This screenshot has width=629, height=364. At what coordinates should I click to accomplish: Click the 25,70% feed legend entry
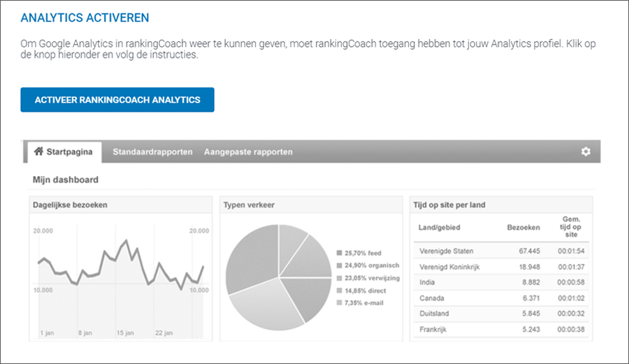359,253
